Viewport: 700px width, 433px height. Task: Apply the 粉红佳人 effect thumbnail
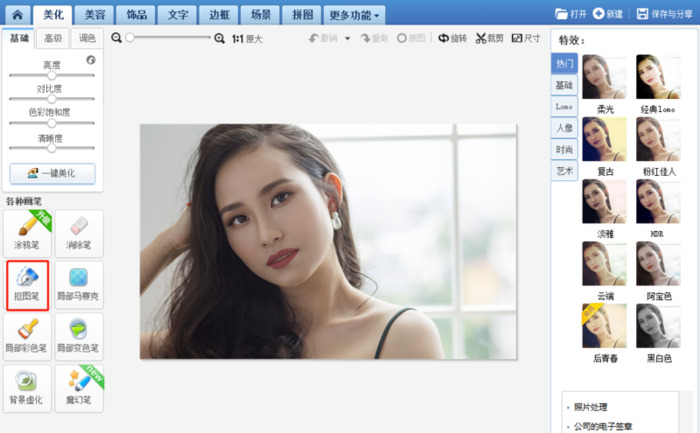click(x=658, y=139)
